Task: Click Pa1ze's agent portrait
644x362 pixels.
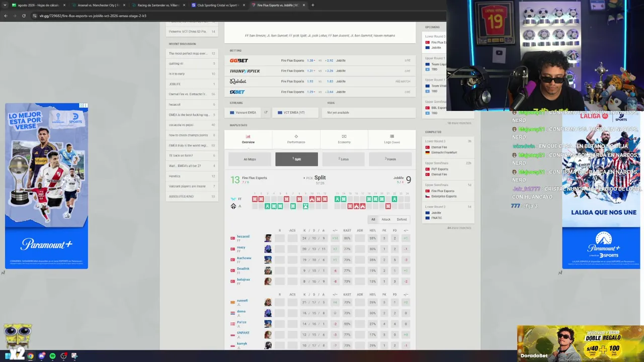Action: pos(268,324)
